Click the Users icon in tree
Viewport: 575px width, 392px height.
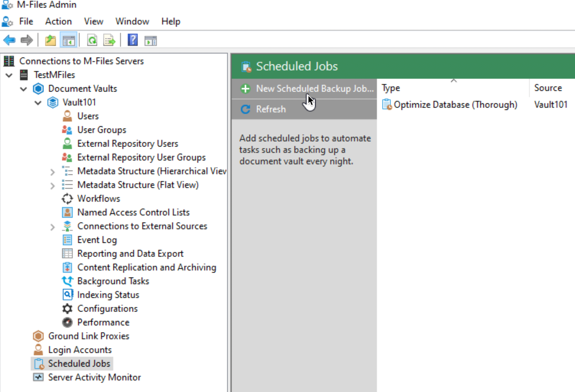[67, 116]
